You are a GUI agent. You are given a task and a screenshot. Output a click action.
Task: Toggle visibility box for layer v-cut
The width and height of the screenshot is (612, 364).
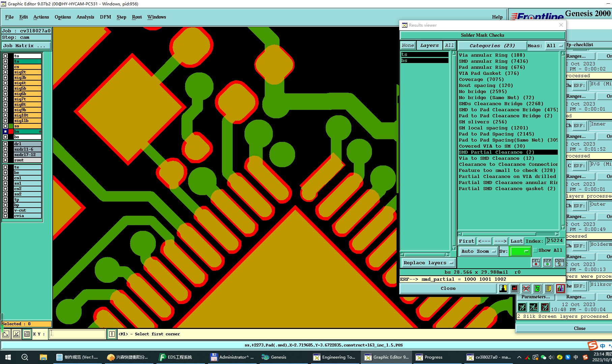pyautogui.click(x=5, y=210)
